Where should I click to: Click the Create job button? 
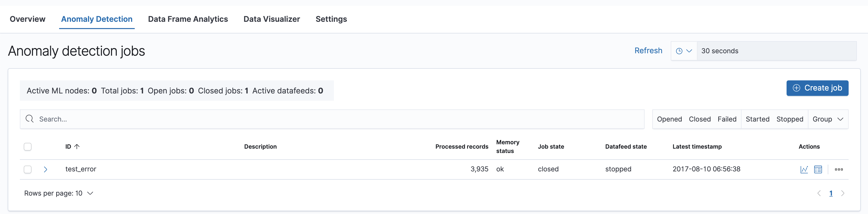817,88
